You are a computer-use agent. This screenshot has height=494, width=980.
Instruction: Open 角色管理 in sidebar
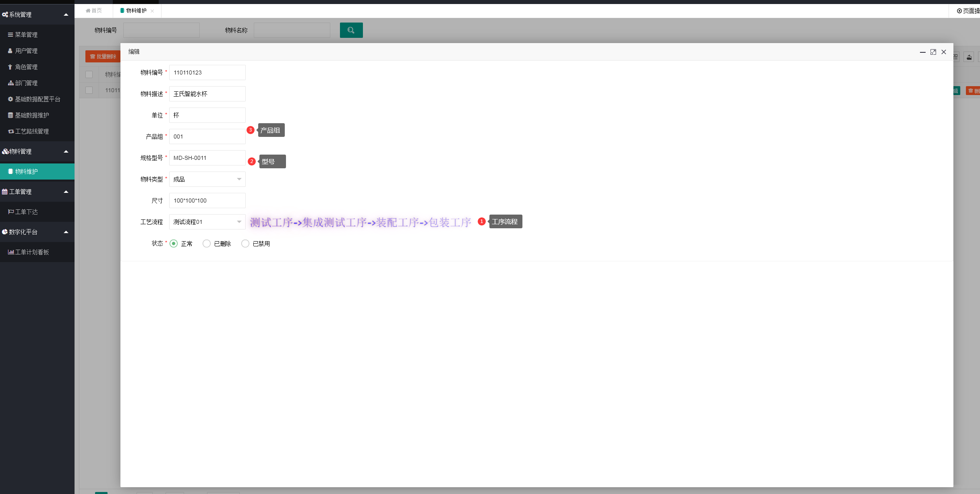tap(37, 67)
